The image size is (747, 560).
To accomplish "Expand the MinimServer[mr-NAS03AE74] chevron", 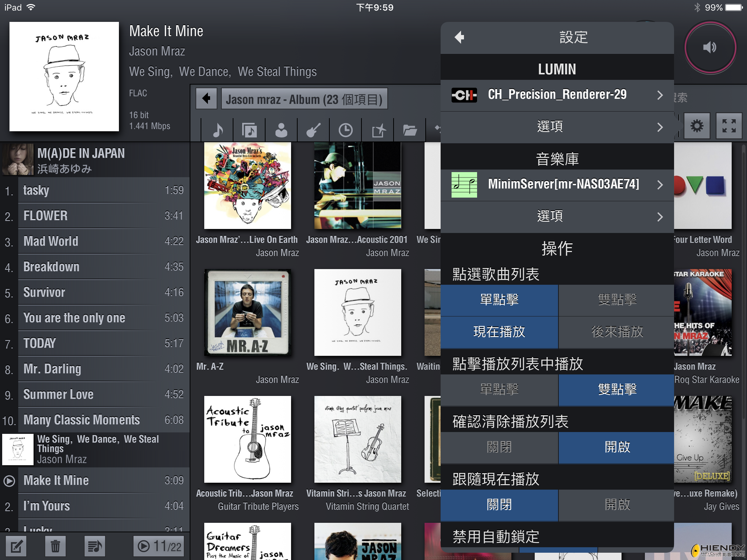I will coord(660,185).
